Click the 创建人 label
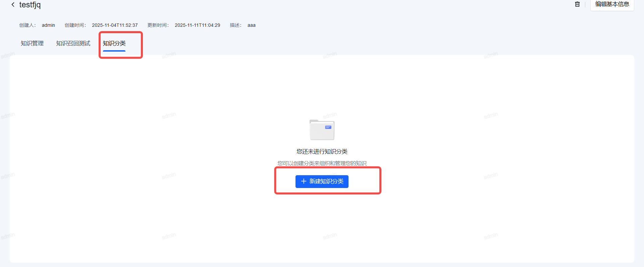 coord(28,25)
